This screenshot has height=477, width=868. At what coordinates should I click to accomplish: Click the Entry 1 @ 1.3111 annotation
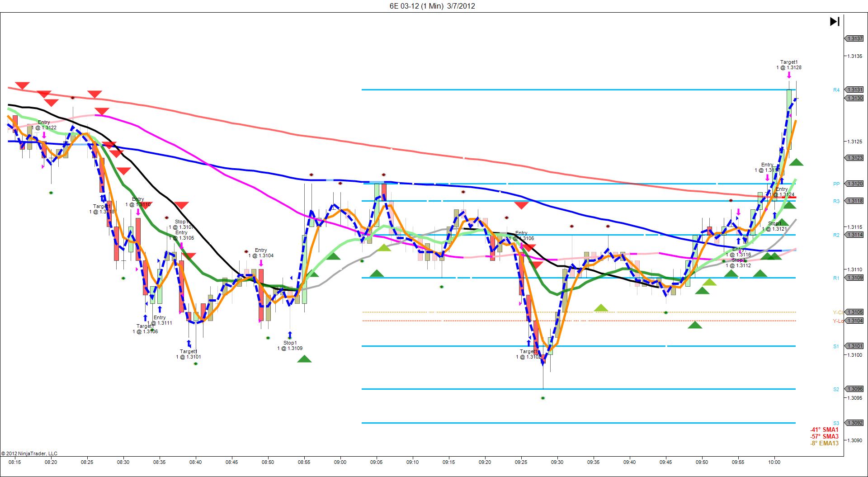click(160, 320)
